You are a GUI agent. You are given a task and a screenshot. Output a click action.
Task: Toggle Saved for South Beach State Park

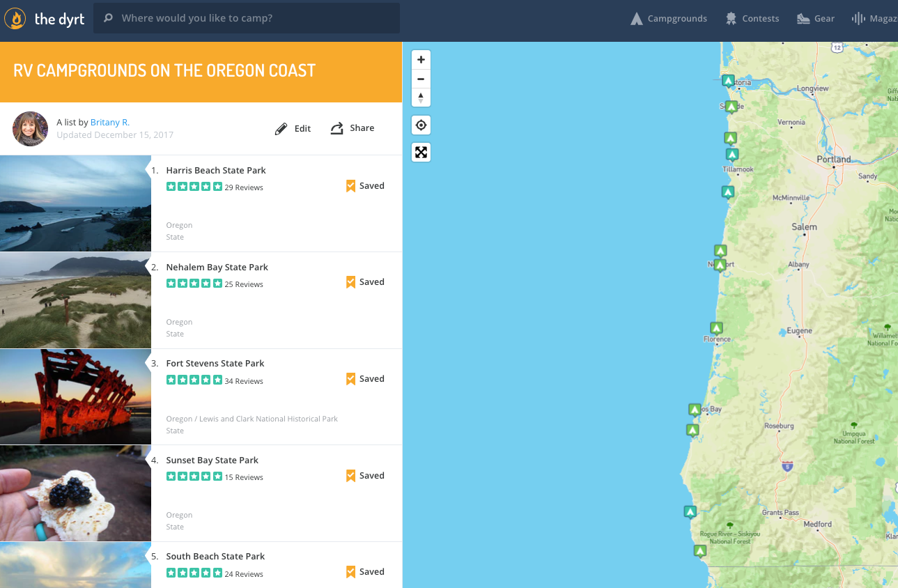[x=365, y=572]
